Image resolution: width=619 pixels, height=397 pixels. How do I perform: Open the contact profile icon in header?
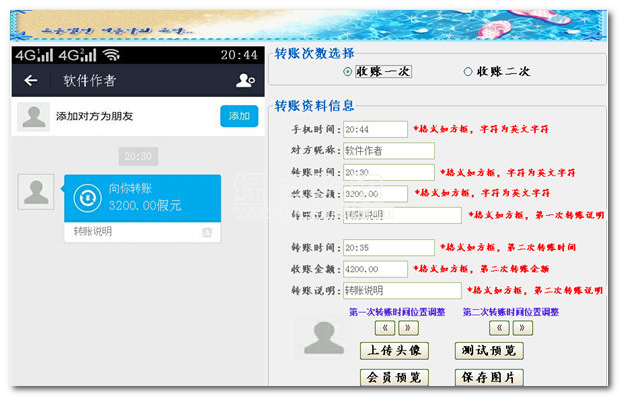(x=245, y=80)
